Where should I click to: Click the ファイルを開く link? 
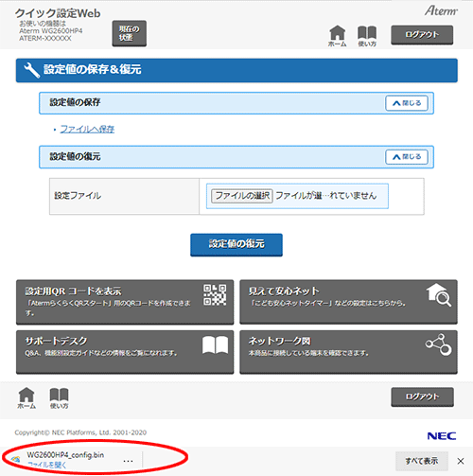[47, 465]
